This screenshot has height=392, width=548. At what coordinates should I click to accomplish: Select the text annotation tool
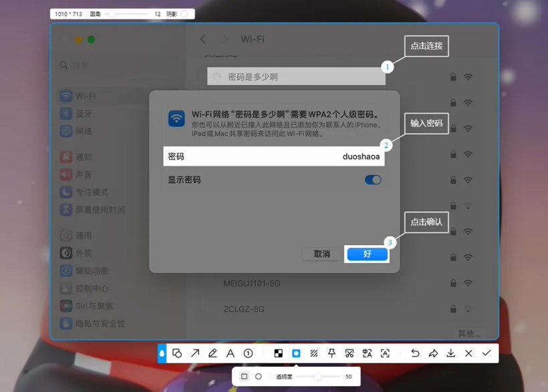pyautogui.click(x=231, y=353)
